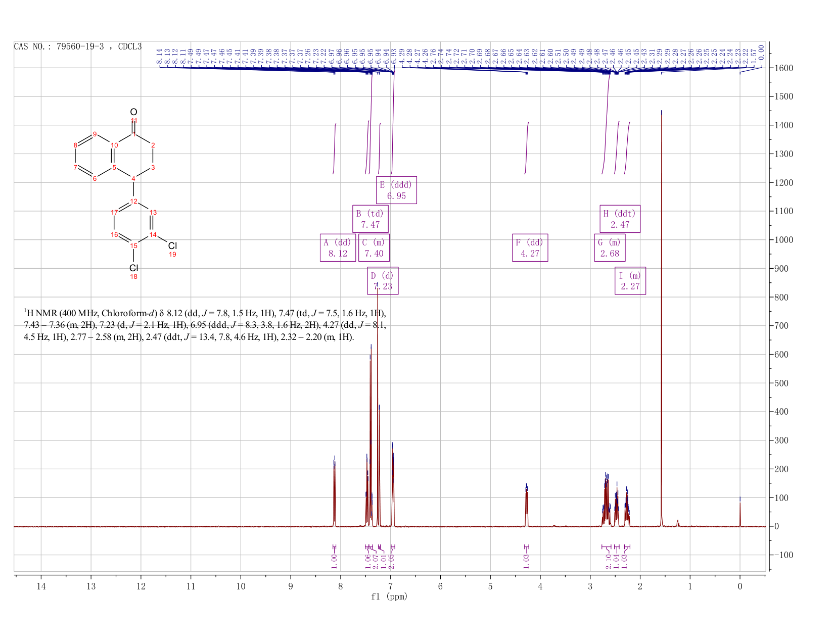Click the 500 intensity axis label
The image size is (834, 644).
(x=780, y=383)
